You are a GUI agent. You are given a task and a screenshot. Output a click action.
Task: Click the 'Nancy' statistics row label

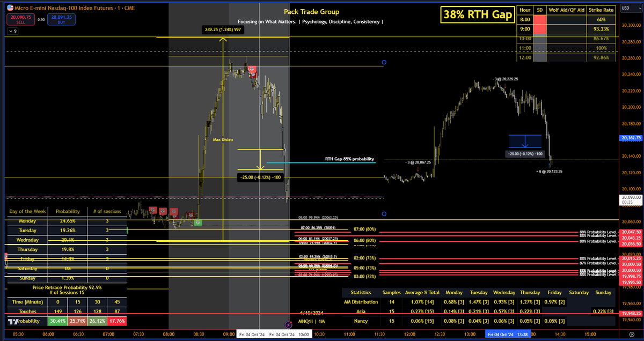click(x=360, y=321)
